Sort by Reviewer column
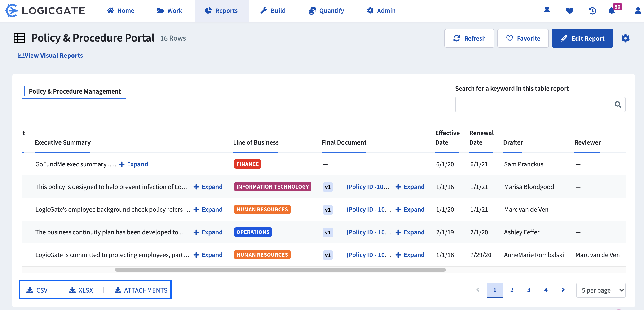This screenshot has height=310, width=644. pyautogui.click(x=587, y=142)
